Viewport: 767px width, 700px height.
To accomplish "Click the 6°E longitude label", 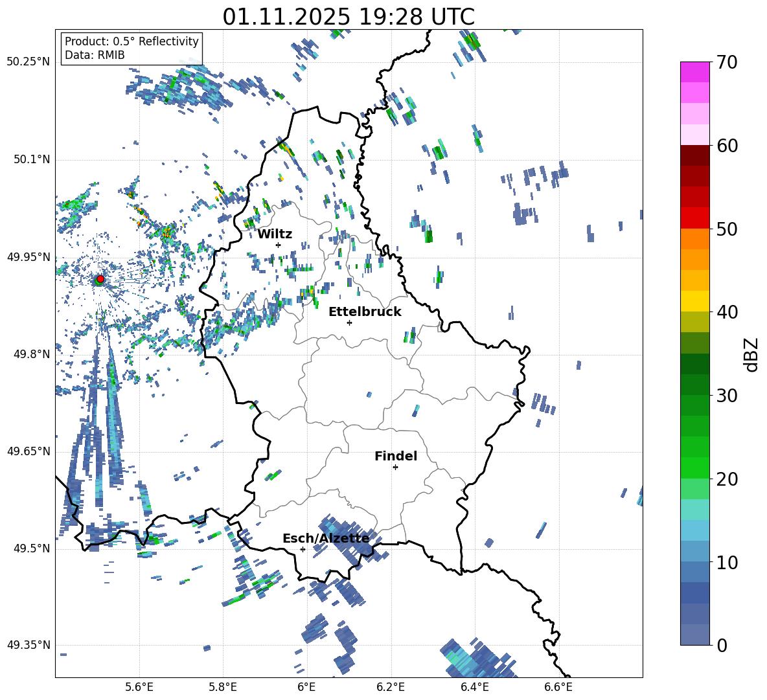I will (x=306, y=688).
